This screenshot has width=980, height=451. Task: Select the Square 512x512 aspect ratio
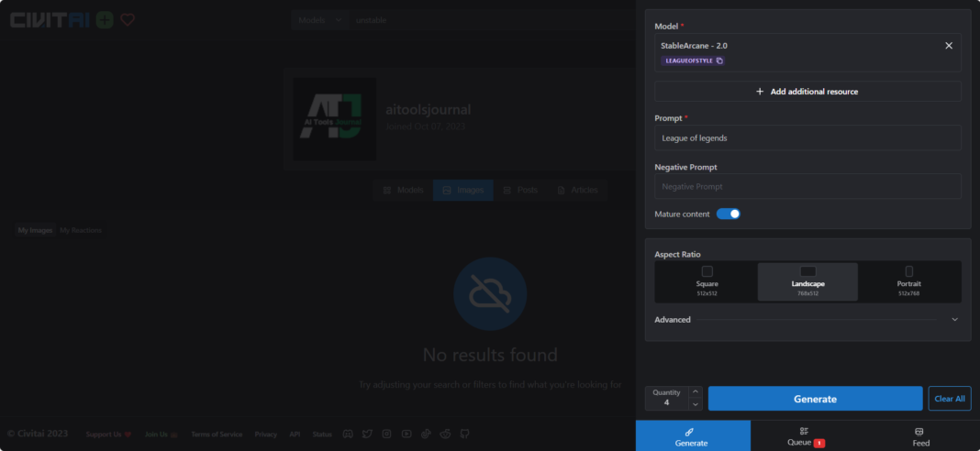tap(707, 281)
